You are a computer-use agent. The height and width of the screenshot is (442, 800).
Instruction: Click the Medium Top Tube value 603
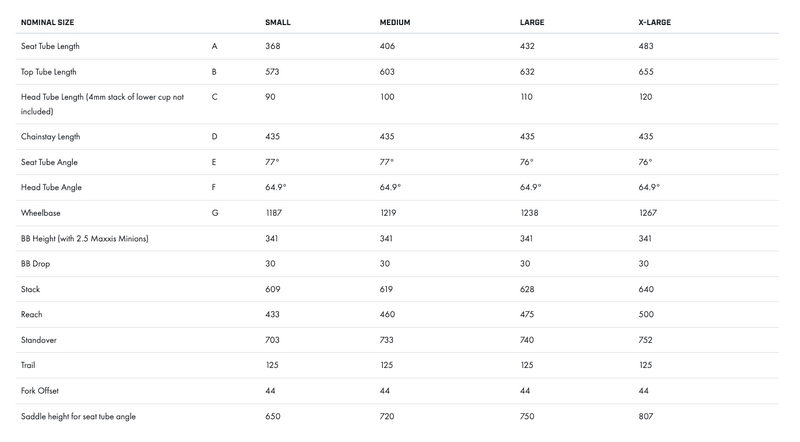point(387,72)
